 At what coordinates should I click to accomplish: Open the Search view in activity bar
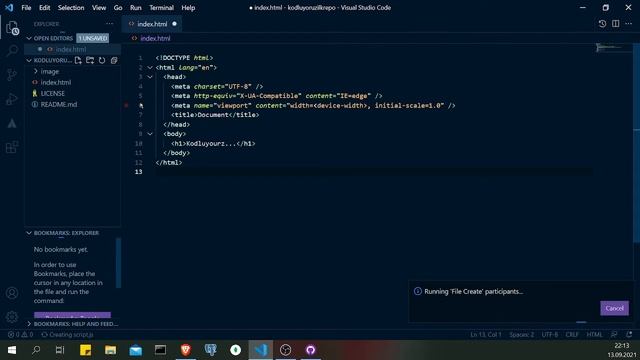pyautogui.click(x=12, y=51)
